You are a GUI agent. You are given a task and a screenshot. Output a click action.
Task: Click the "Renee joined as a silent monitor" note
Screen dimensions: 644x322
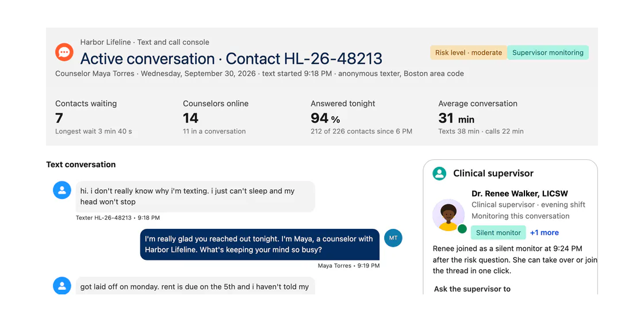pos(515,259)
